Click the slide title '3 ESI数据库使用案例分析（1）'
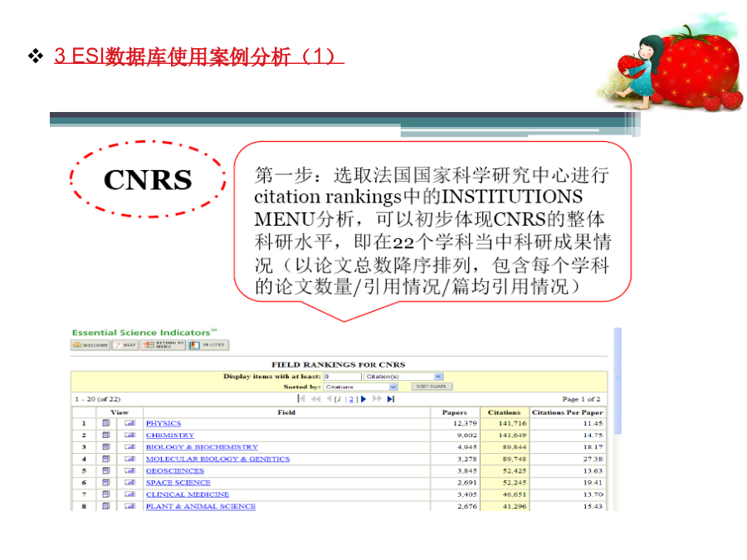The image size is (747, 560). click(199, 56)
